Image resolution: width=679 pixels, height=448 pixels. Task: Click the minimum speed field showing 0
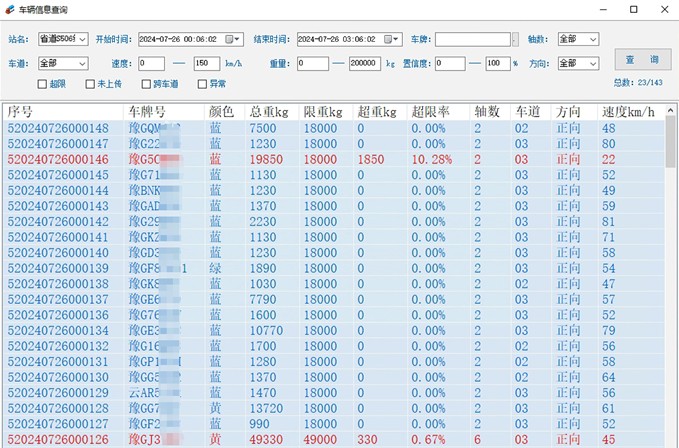click(152, 64)
